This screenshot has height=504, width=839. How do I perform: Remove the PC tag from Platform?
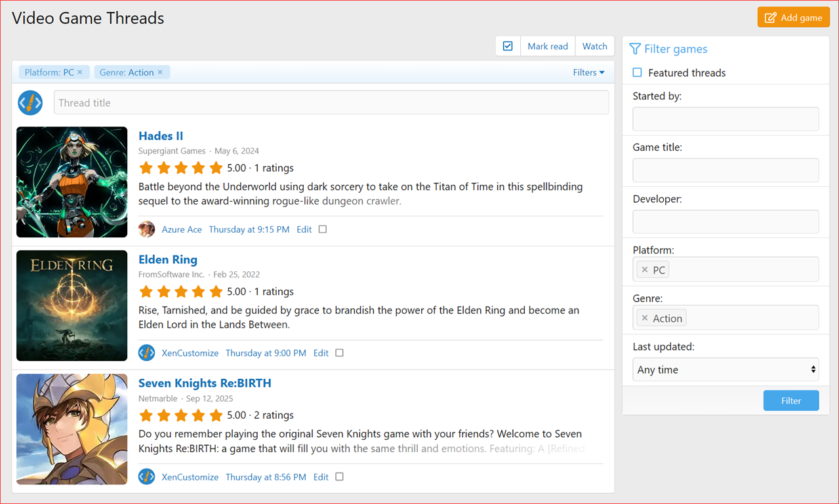click(644, 269)
